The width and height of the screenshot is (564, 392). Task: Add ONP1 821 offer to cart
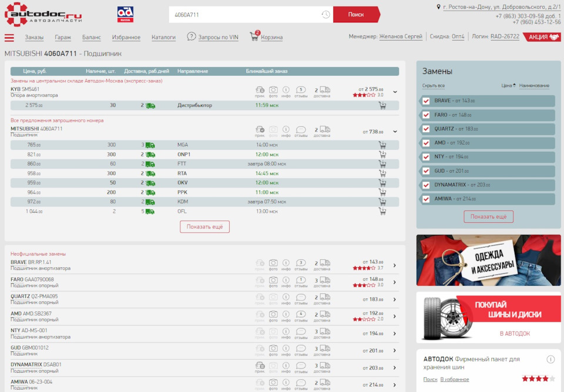point(382,155)
